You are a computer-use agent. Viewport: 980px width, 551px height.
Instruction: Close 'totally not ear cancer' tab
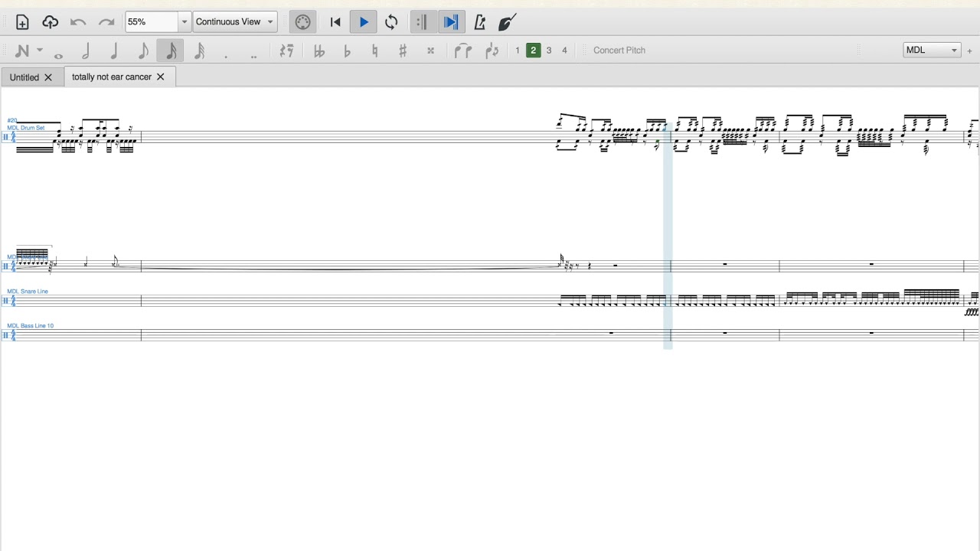(x=161, y=77)
